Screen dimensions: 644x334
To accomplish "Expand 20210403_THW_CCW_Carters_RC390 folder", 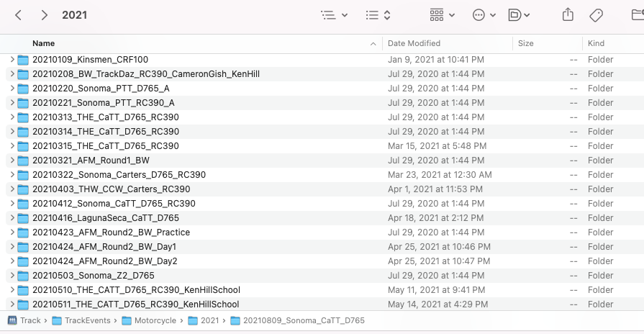I will coord(12,189).
